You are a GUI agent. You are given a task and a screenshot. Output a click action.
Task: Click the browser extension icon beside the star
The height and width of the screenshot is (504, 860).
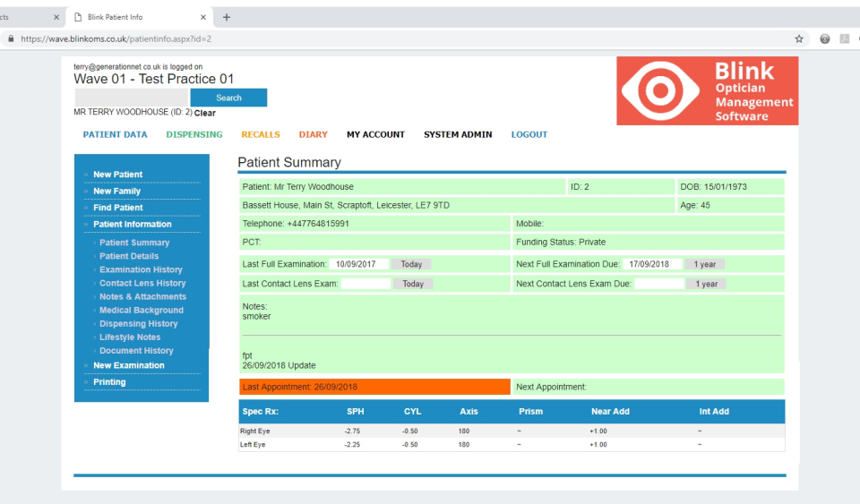825,38
